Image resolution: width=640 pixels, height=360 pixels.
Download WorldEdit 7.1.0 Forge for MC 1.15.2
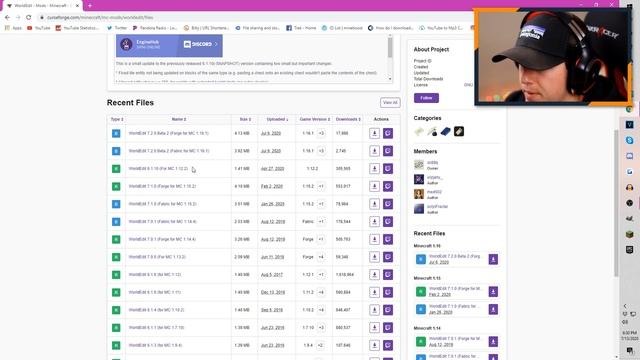pos(374,186)
